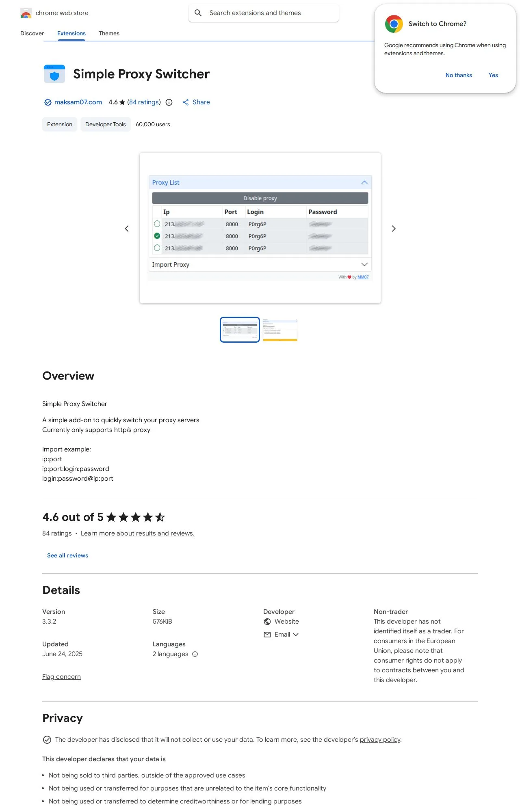Viewport: 520px width, 812px height.
Task: Expand the Import Proxy section chevron
Action: (364, 264)
